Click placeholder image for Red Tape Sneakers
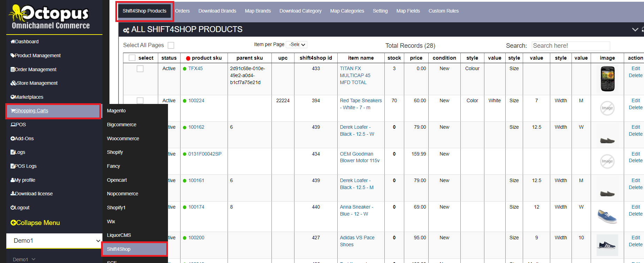 point(607,108)
